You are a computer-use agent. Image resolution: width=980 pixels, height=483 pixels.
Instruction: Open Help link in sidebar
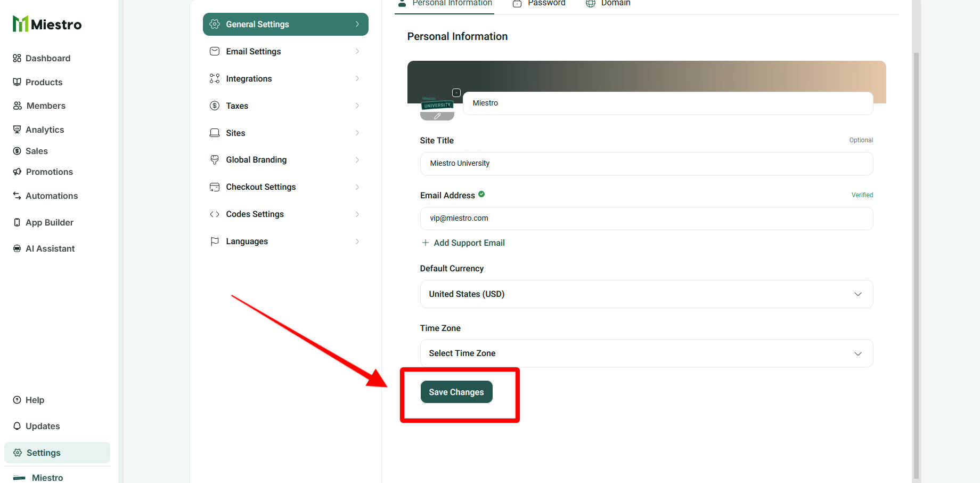pyautogui.click(x=35, y=400)
